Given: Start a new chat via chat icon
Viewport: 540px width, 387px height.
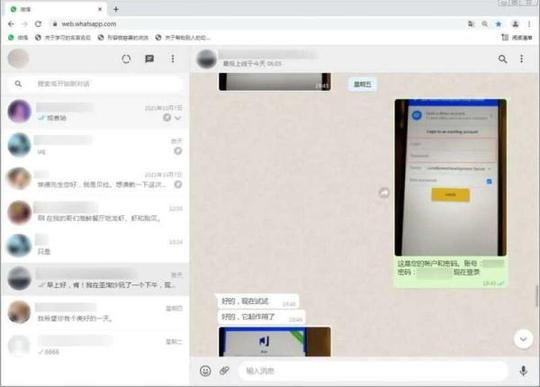Looking at the screenshot, I should click(x=149, y=59).
